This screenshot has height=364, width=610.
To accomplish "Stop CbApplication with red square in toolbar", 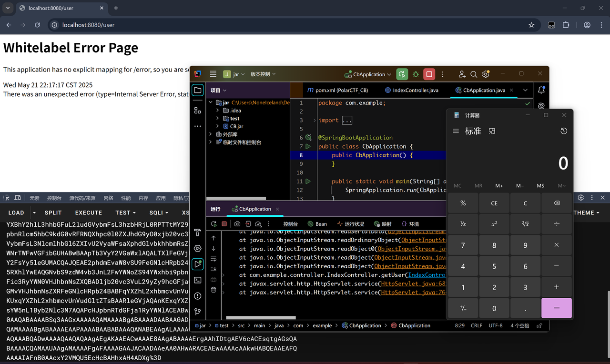I will [x=429, y=74].
